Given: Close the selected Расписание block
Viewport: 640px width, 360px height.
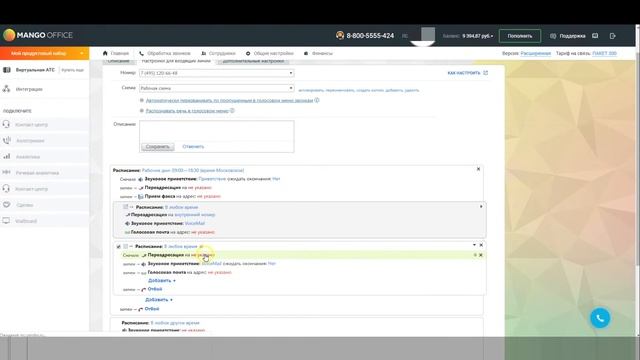Looking at the screenshot, I should tap(481, 245).
